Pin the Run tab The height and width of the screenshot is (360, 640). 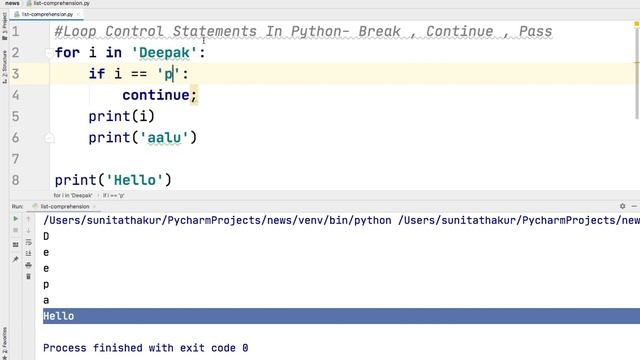[x=16, y=259]
